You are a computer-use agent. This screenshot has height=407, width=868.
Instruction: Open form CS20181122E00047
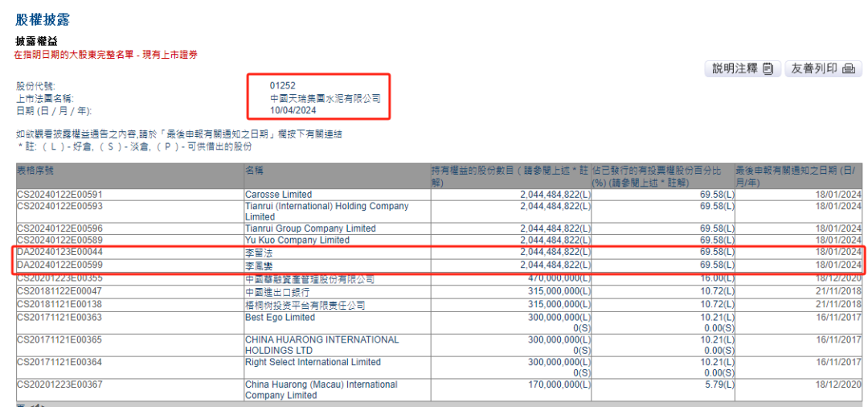[x=59, y=292]
